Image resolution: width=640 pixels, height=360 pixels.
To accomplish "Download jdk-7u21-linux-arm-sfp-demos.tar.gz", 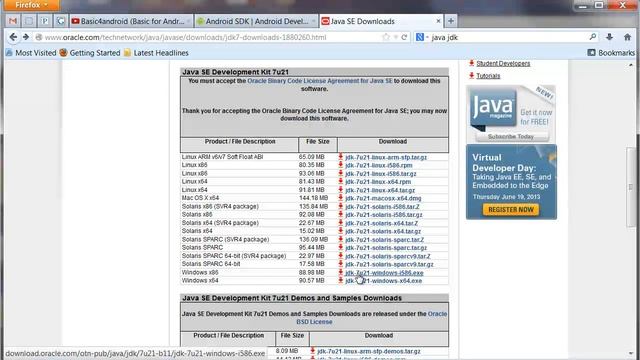I will 369,351.
